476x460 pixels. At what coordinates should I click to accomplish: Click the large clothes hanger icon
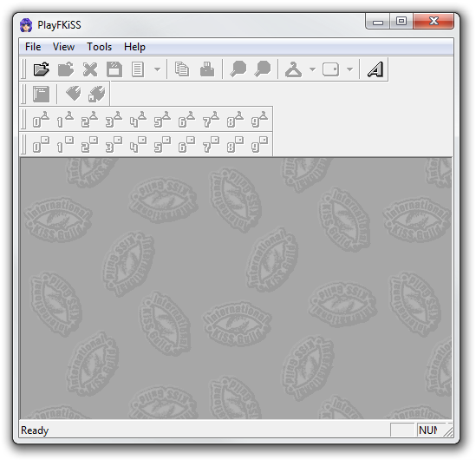point(293,69)
